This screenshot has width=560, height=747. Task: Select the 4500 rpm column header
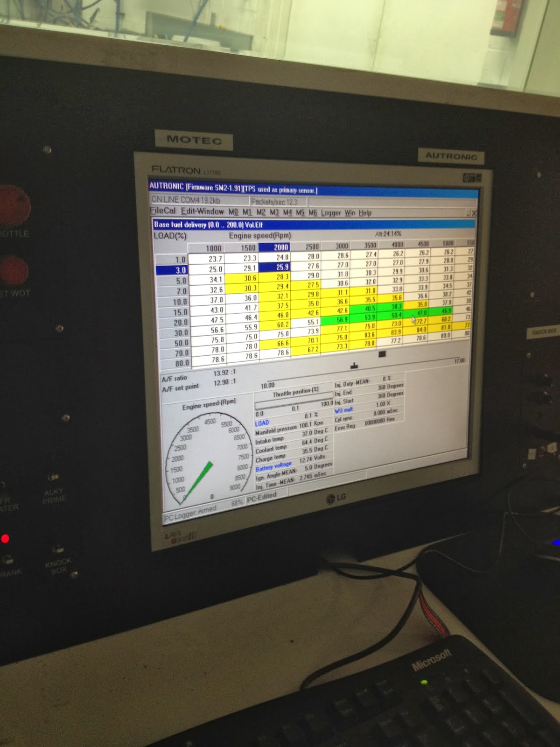click(418, 244)
